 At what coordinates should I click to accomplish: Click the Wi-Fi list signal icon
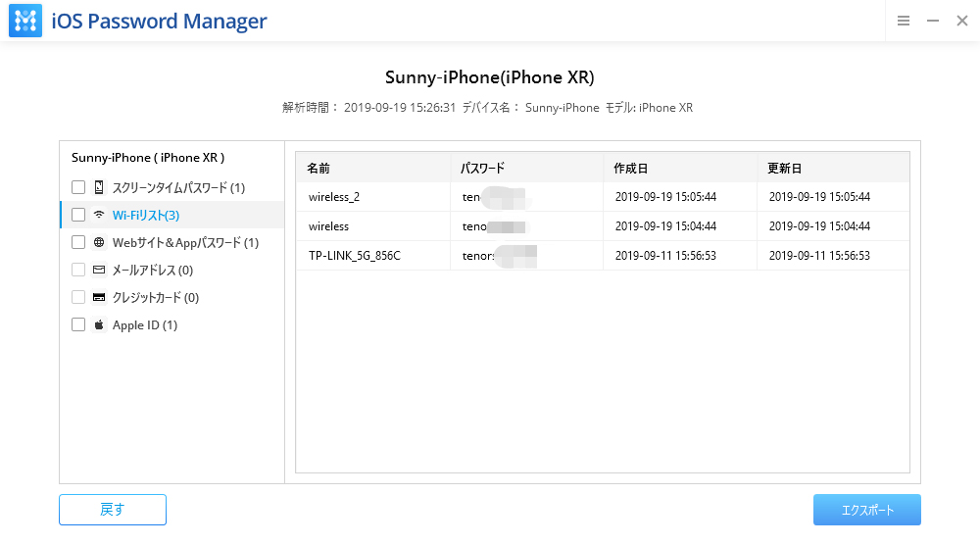pos(99,215)
